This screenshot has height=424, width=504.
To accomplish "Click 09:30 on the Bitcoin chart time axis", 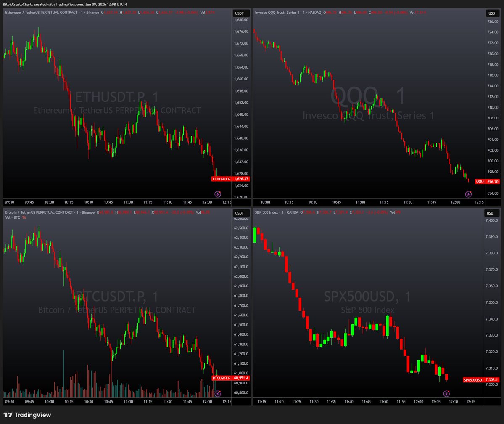I will click(x=10, y=401).
